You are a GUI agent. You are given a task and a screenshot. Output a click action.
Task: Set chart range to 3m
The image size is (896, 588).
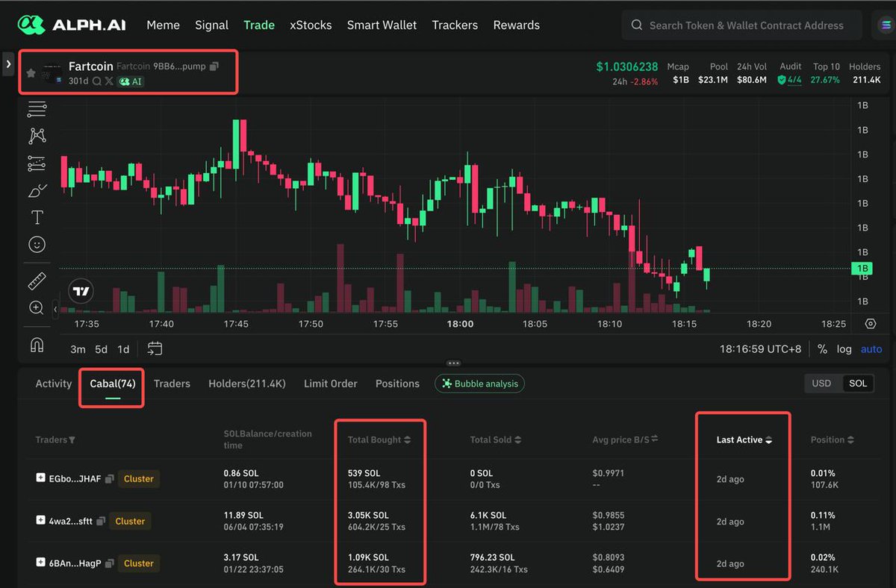tap(78, 349)
